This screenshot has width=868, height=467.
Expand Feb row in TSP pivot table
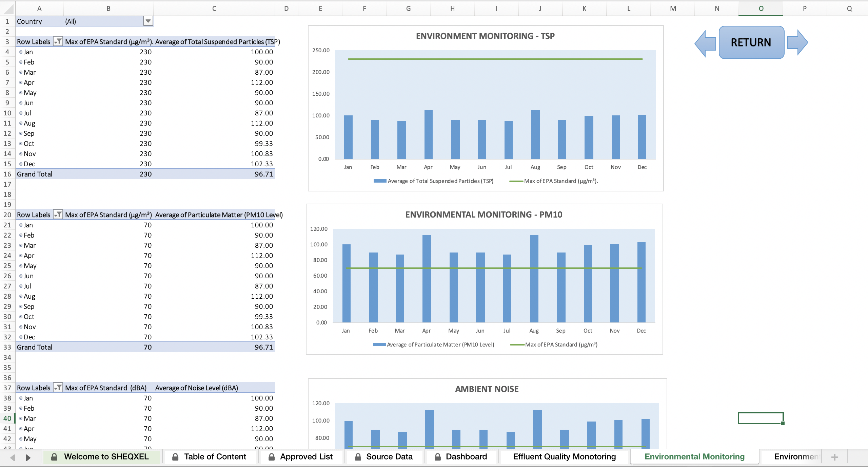pyautogui.click(x=21, y=62)
